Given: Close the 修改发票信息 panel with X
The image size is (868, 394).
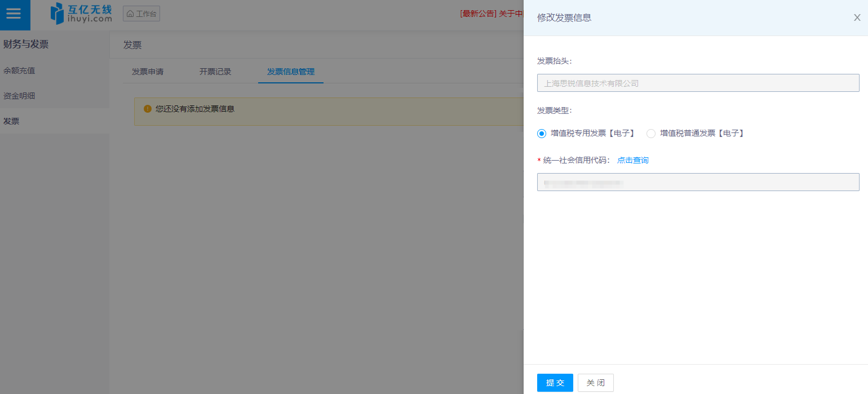Looking at the screenshot, I should tap(857, 17).
